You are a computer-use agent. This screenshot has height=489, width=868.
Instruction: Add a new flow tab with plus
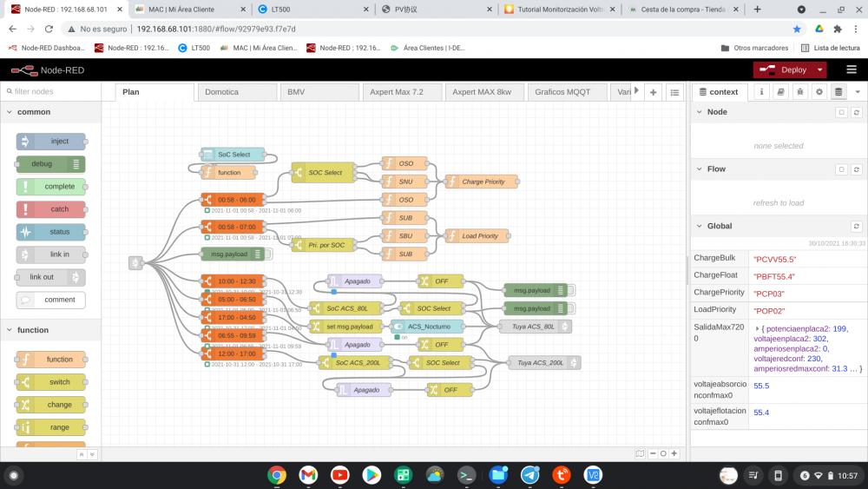pos(654,92)
